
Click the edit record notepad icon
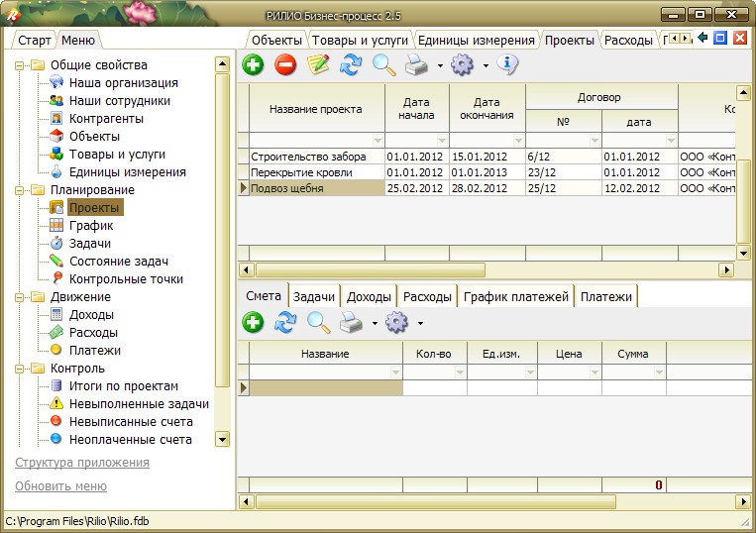tap(318, 65)
